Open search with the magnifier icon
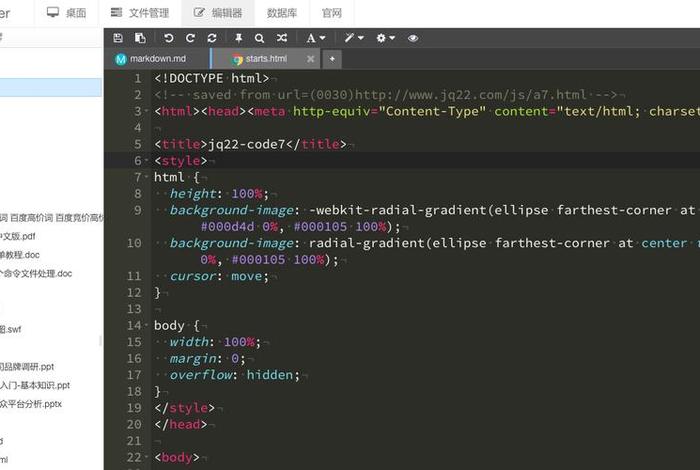 point(259,38)
